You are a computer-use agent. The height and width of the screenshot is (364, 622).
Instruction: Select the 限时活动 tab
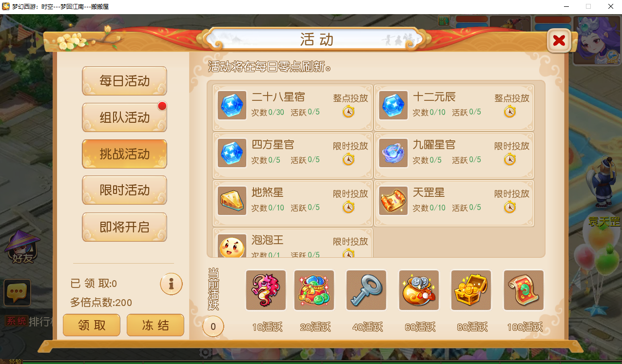(x=124, y=190)
